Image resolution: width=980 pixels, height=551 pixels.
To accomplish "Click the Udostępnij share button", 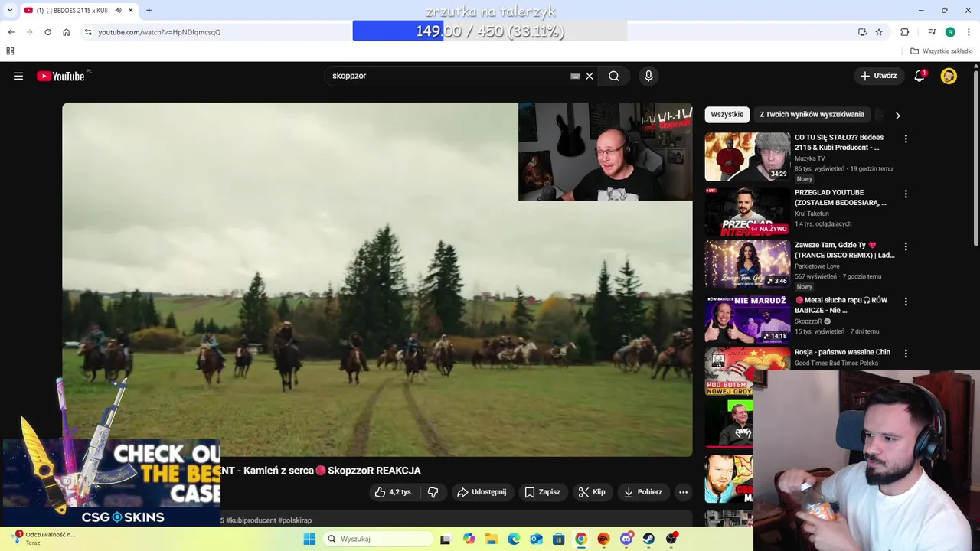I will click(x=482, y=492).
